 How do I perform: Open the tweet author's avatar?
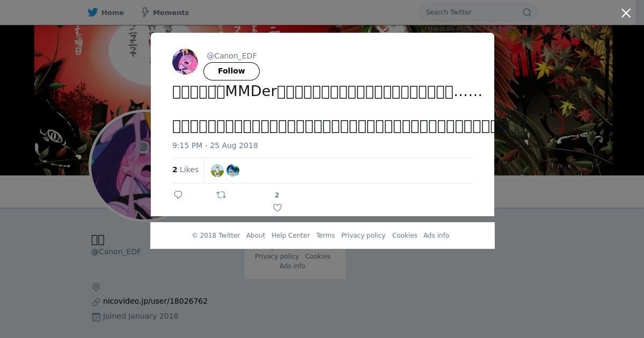pyautogui.click(x=185, y=62)
